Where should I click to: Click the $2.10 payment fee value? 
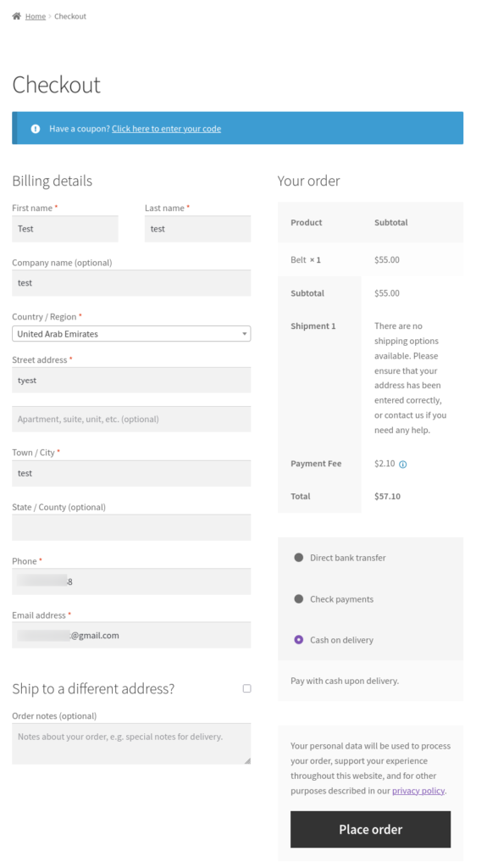385,464
